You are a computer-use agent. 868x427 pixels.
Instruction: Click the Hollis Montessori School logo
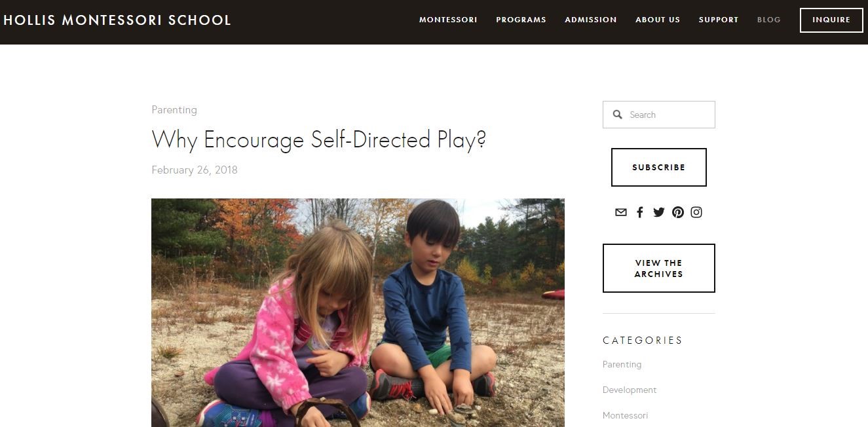coord(117,20)
